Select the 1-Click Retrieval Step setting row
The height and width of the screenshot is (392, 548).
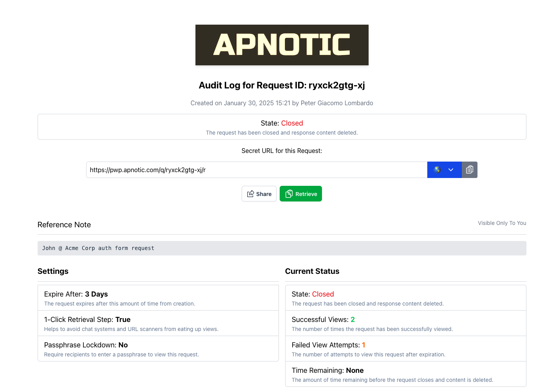[x=158, y=324]
